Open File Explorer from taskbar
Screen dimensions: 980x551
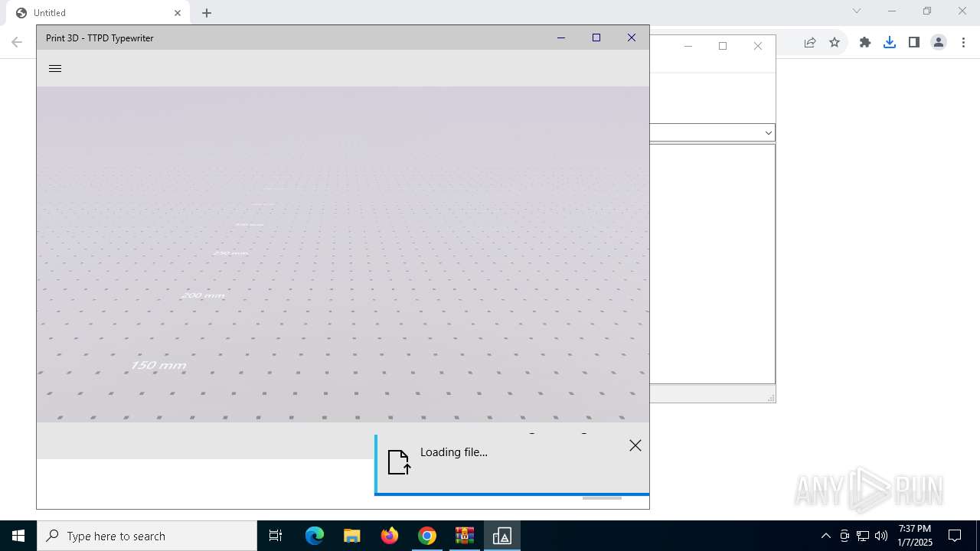tap(352, 536)
